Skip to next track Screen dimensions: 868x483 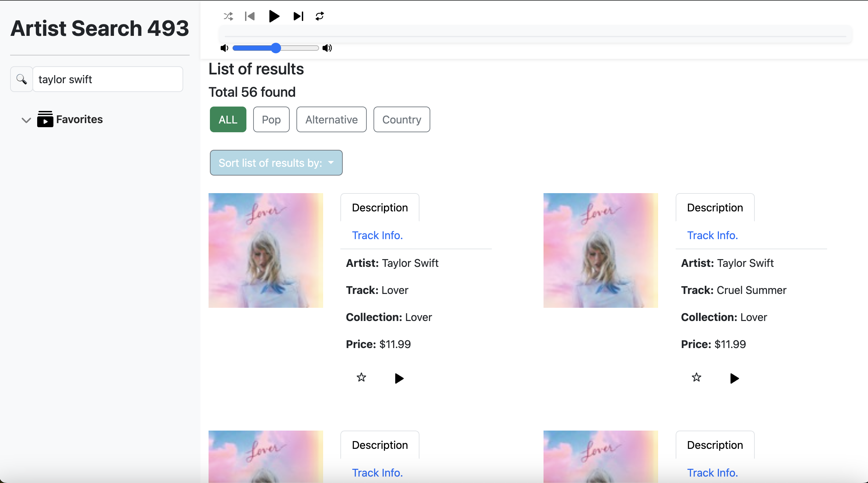tap(298, 16)
